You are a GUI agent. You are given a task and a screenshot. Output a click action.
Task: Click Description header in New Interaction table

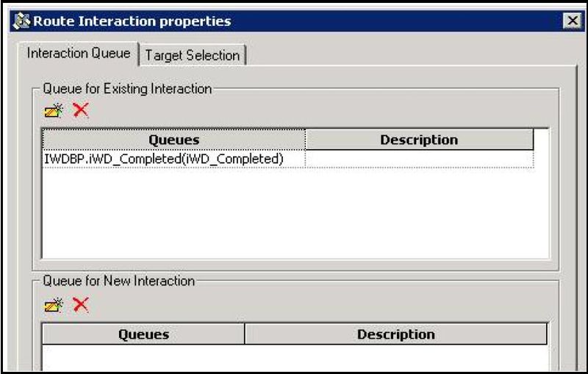pyautogui.click(x=396, y=334)
